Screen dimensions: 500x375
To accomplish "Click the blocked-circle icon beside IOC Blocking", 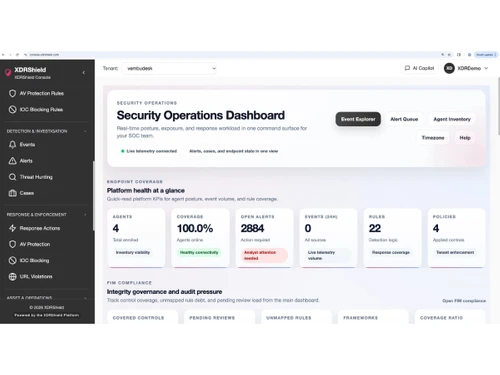I will (x=12, y=260).
